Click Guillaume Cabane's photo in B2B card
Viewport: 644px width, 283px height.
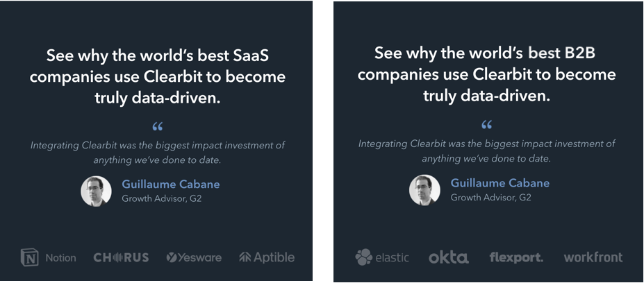424,190
